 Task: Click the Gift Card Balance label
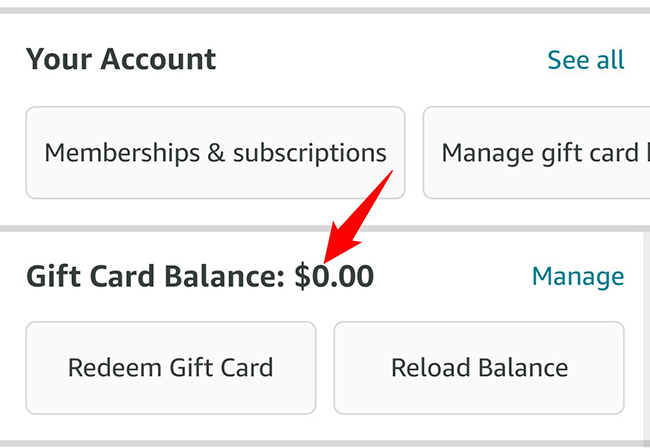tap(155, 276)
